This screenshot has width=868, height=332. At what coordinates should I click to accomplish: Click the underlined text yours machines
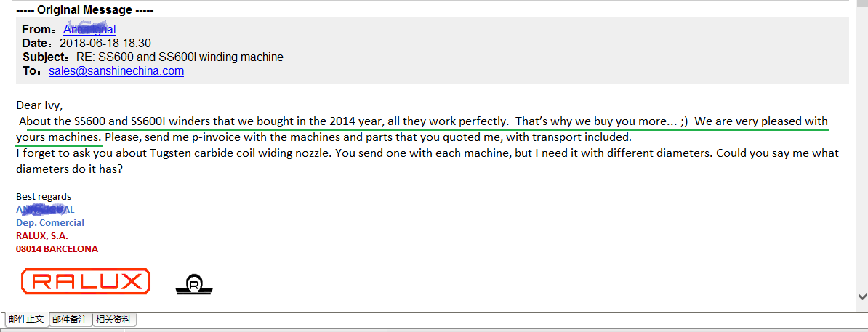[x=59, y=137]
